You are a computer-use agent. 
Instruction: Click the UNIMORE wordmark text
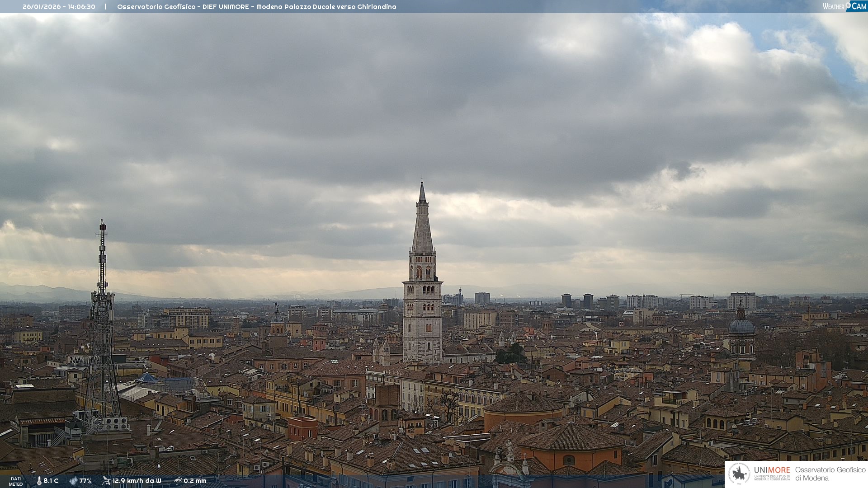[772, 470]
